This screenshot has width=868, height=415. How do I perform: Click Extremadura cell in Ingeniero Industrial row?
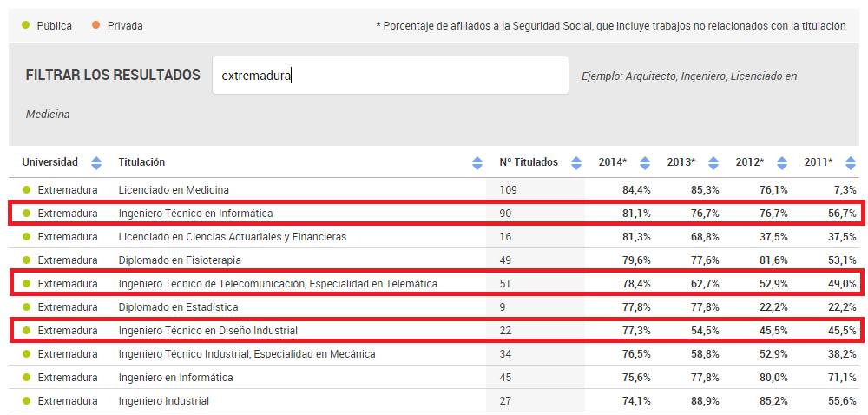[68, 400]
